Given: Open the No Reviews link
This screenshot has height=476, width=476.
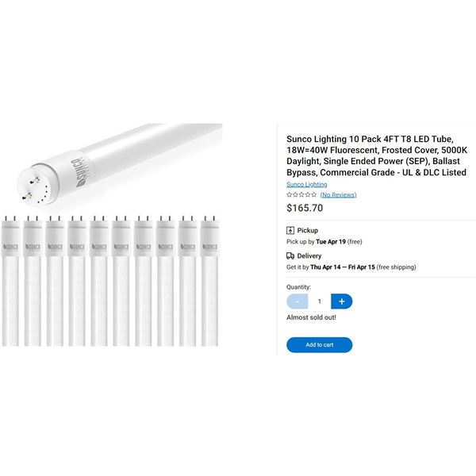Looking at the screenshot, I should tap(338, 194).
